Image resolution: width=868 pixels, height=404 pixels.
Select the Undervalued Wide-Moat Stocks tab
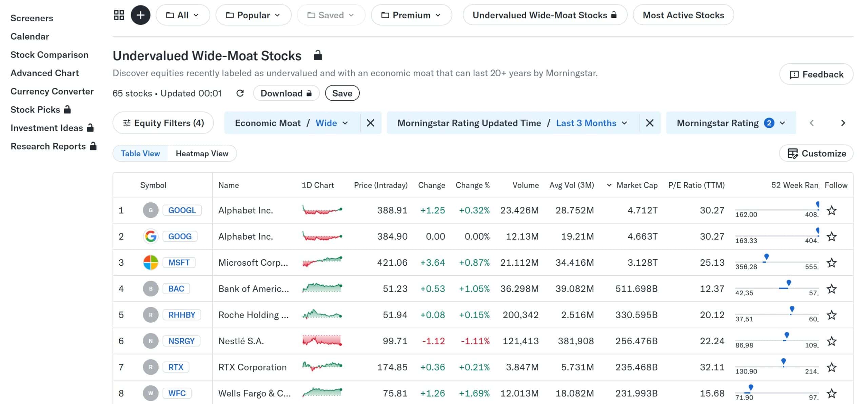coord(545,15)
